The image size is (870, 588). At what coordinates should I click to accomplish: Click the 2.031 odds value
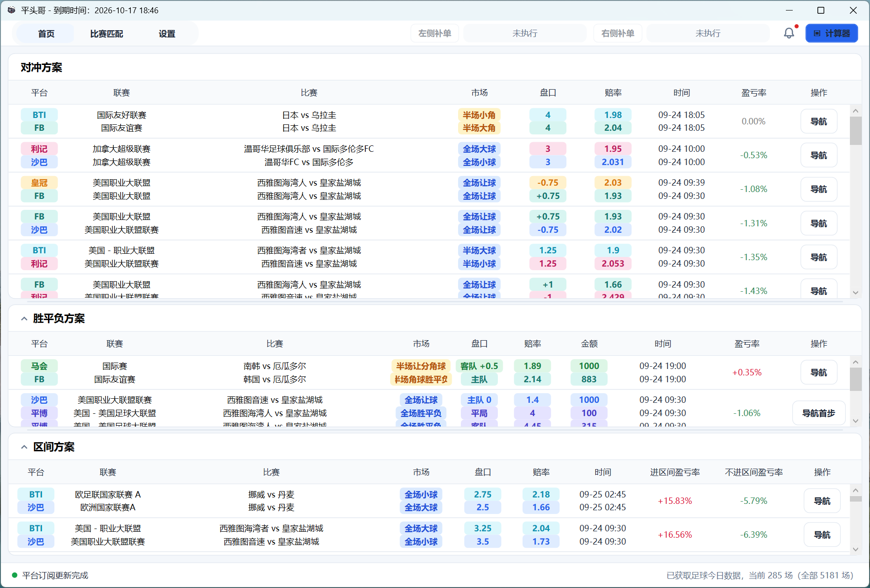pos(613,162)
